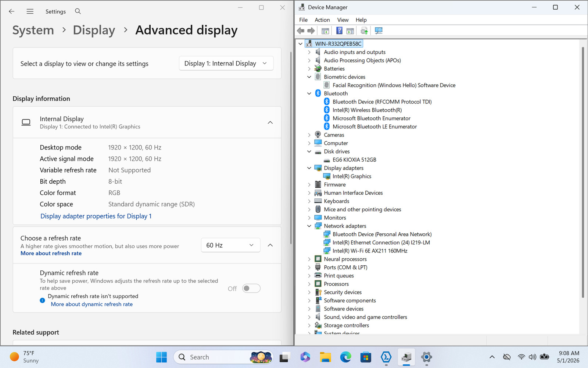Click the volume speaker icon in system tray
588x368 pixels.
click(x=532, y=357)
